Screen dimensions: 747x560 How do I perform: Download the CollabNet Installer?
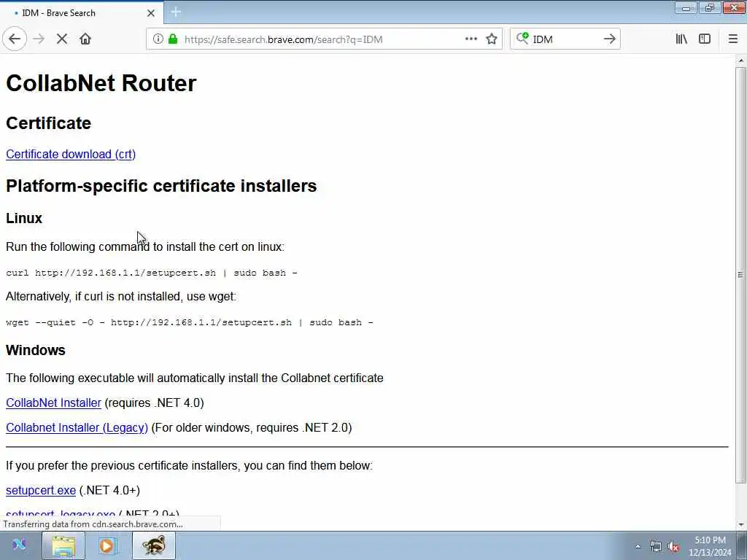[x=53, y=402]
